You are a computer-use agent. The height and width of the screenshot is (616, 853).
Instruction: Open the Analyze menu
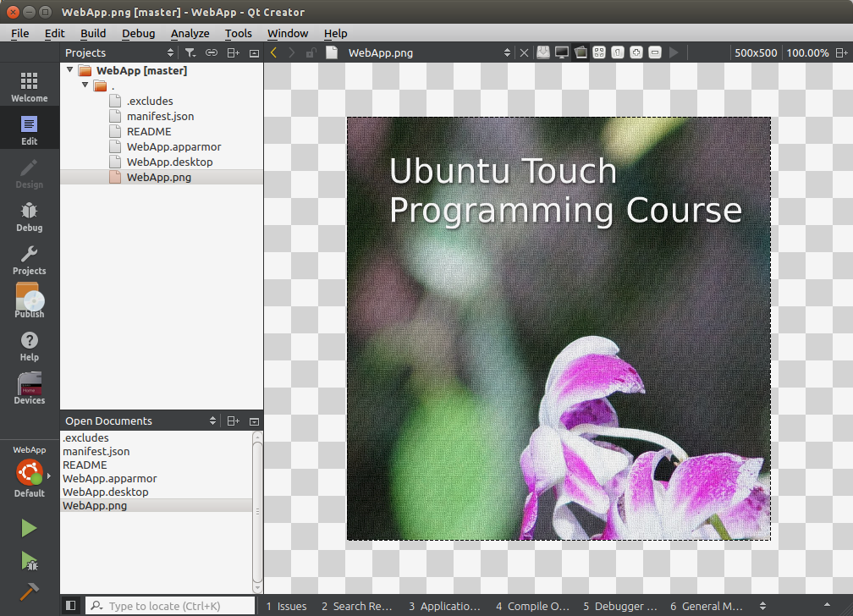click(190, 33)
